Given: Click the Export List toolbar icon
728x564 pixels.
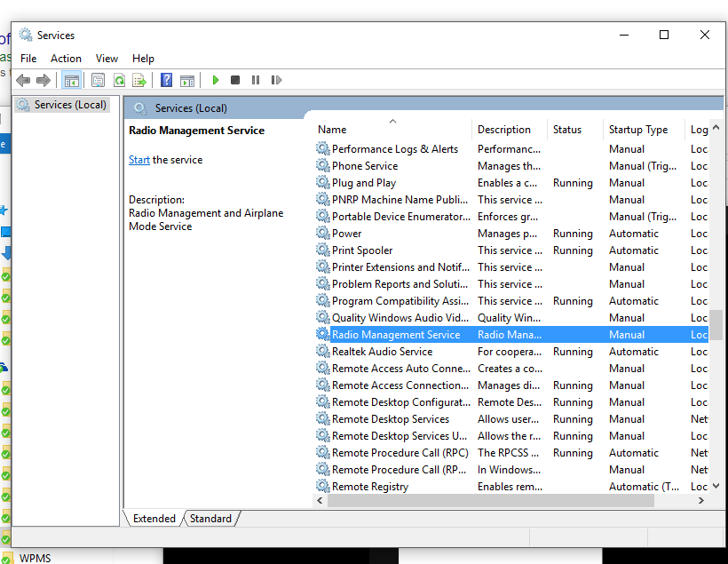Looking at the screenshot, I should [139, 80].
